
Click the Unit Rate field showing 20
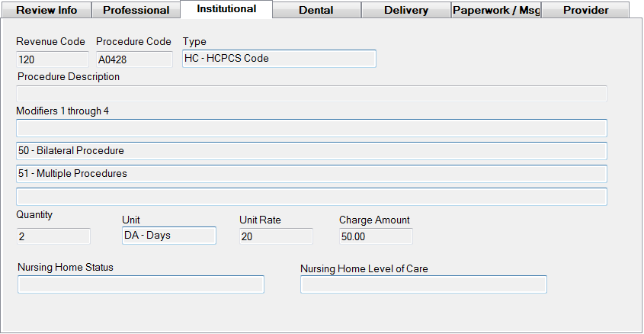(275, 236)
